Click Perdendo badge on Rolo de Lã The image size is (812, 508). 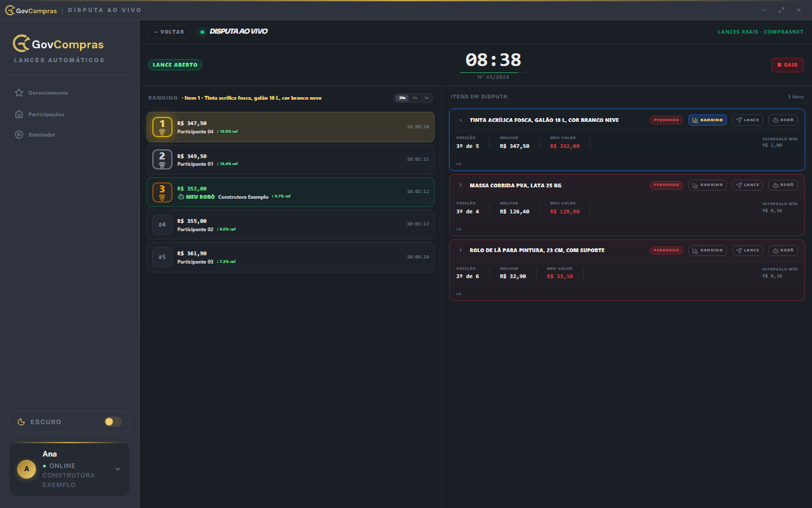pos(666,250)
